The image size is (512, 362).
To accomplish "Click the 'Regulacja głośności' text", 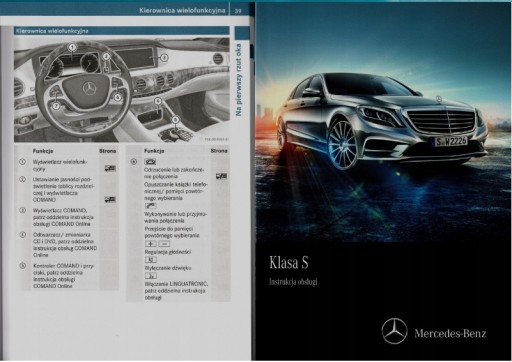I will click(167, 252).
